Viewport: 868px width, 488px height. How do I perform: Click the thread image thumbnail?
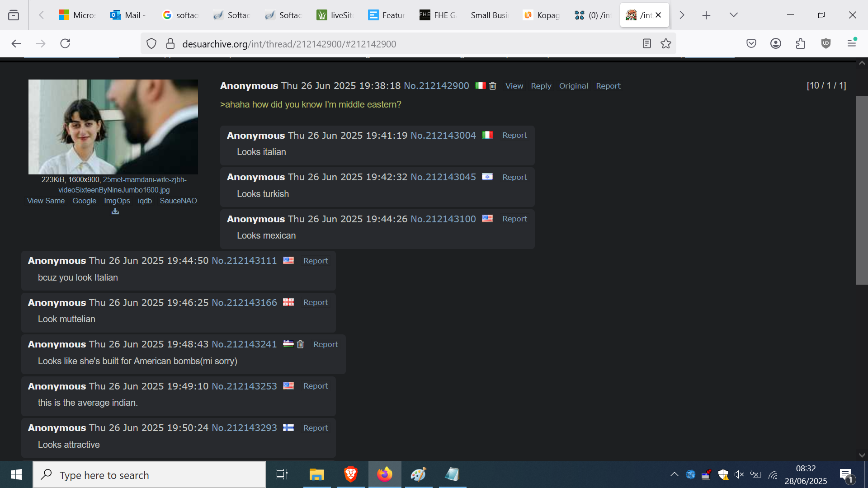point(113,127)
